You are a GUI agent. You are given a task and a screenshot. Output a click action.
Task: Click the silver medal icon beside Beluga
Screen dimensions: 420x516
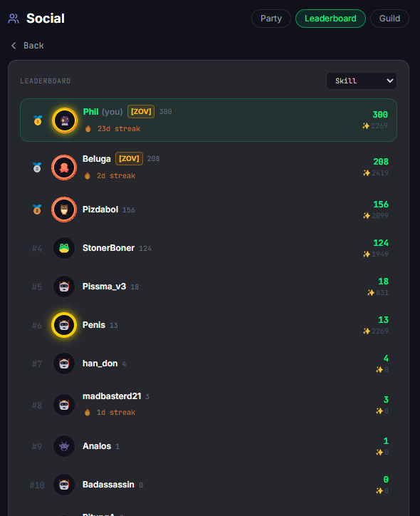(37, 167)
